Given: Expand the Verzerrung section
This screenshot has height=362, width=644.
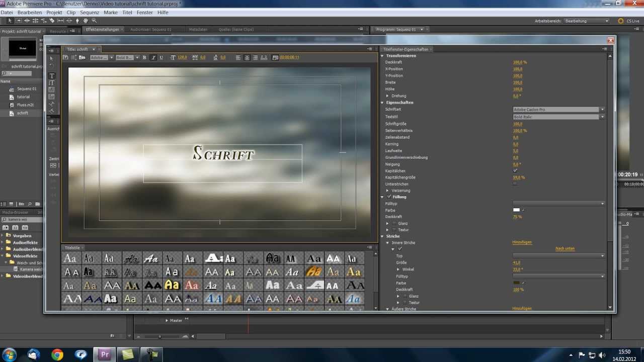Looking at the screenshot, I should (x=387, y=191).
